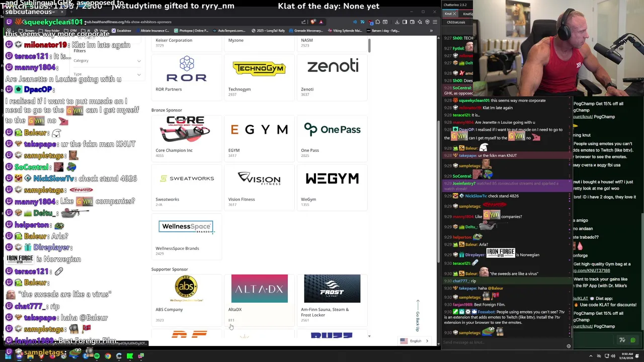Click the Vision Fitness logo
644x362 pixels.
[x=259, y=178]
